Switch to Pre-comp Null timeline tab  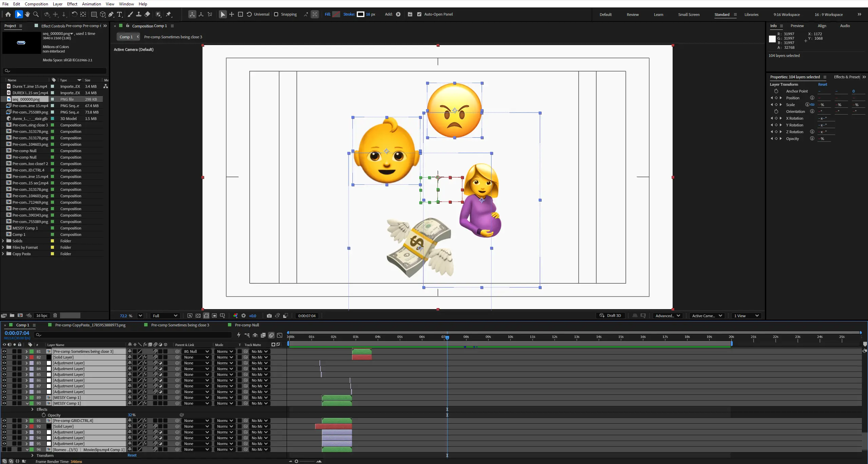coord(247,325)
